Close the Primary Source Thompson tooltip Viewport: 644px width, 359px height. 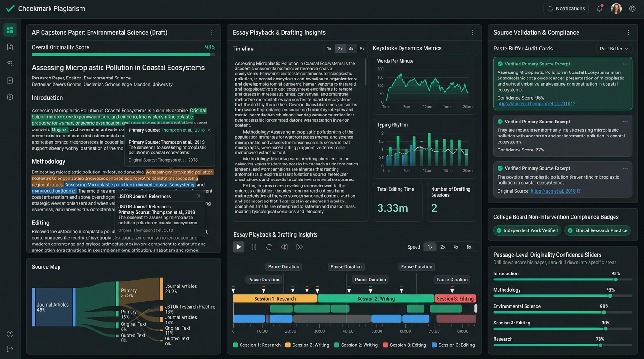[x=209, y=130]
